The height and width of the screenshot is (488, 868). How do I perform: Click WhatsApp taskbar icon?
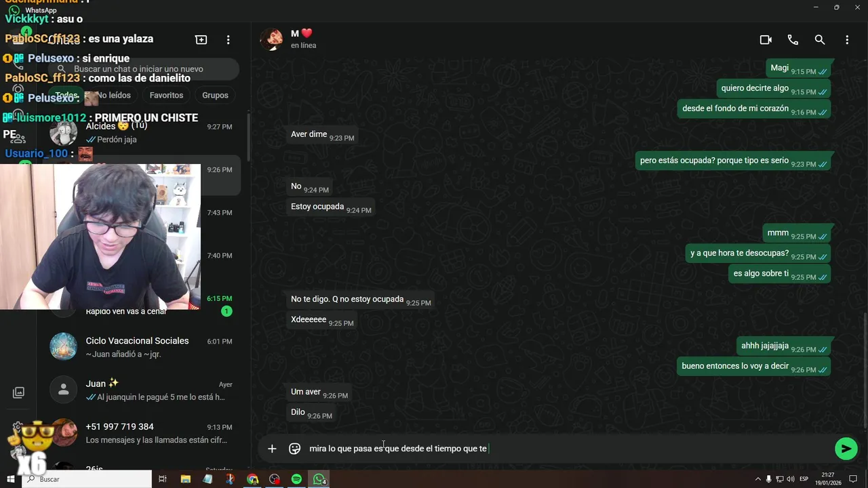pos(319,479)
